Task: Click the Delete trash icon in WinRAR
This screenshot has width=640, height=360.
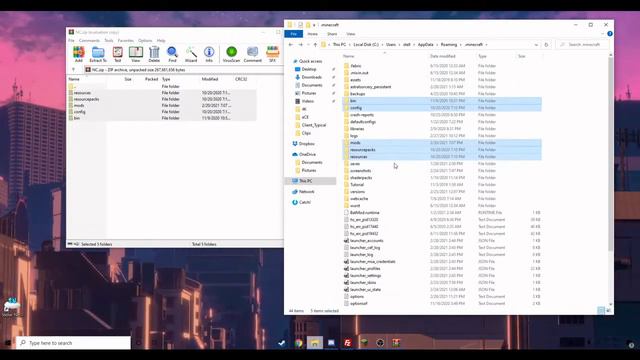Action: pos(154,54)
